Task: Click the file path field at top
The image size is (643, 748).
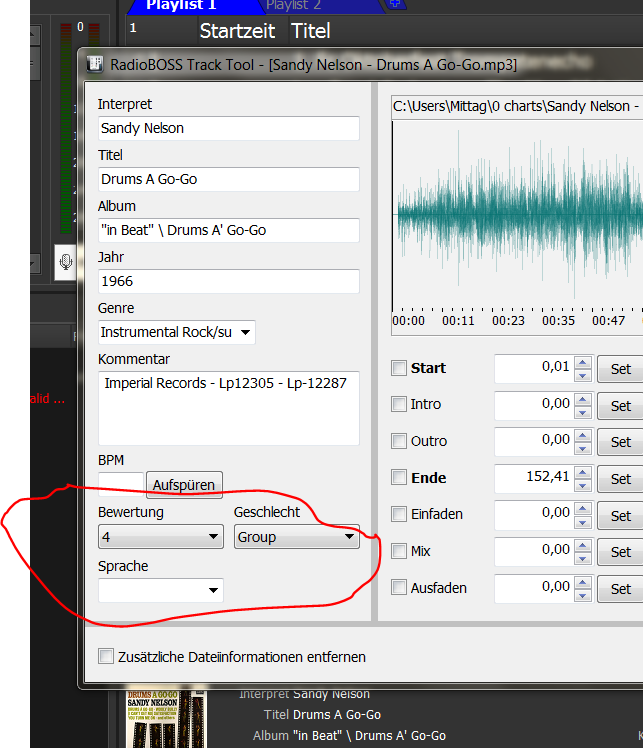Action: pos(517,106)
